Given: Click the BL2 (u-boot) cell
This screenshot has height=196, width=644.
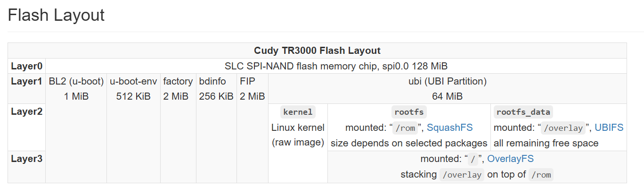Looking at the screenshot, I should (x=76, y=128).
